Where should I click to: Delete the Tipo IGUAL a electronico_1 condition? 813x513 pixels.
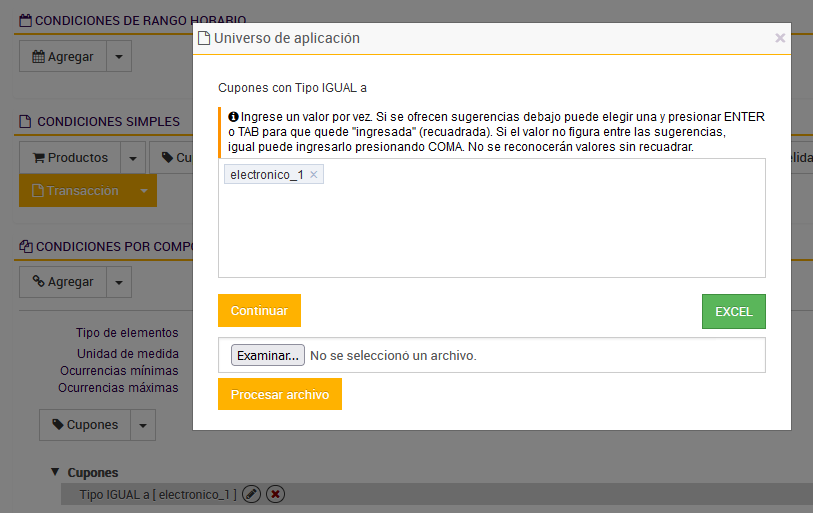click(275, 494)
